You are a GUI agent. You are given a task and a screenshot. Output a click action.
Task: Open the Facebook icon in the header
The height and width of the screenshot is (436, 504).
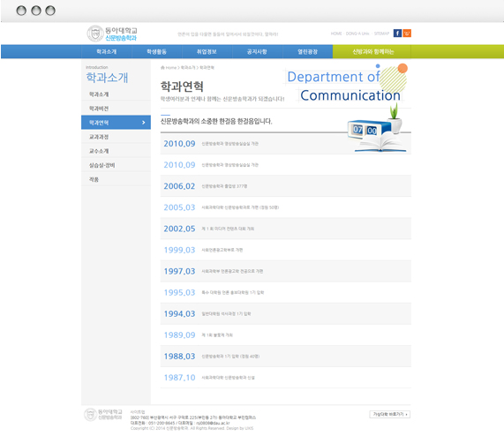397,33
